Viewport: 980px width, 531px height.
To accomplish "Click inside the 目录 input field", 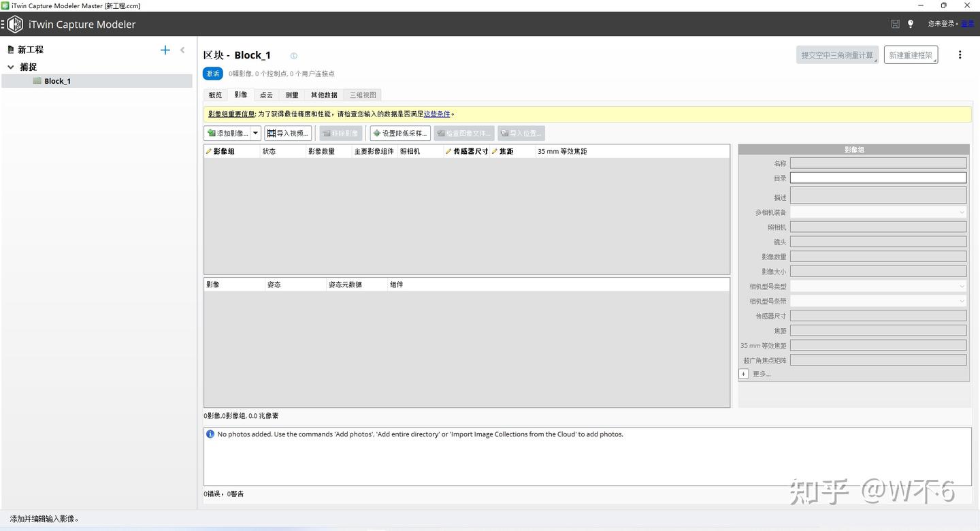I will click(877, 178).
